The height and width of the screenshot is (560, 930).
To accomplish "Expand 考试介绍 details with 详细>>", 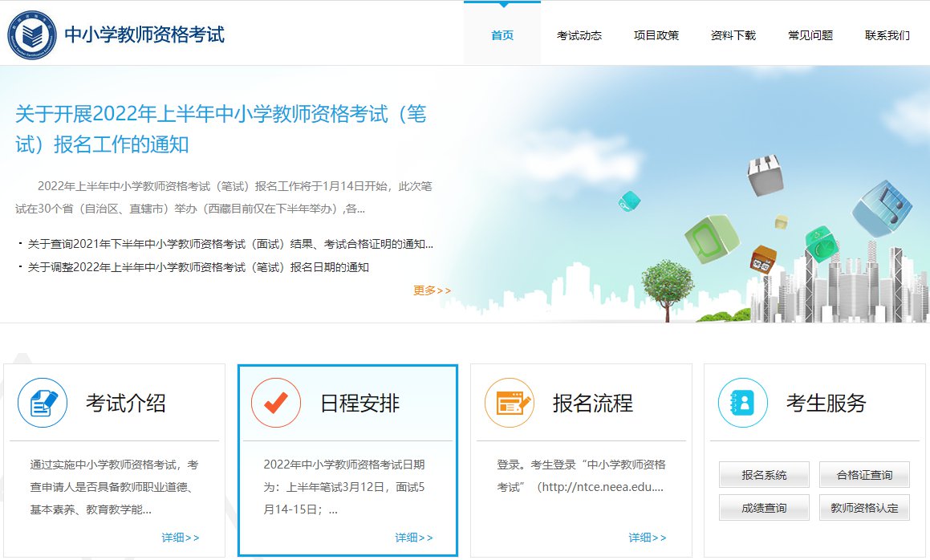I will pyautogui.click(x=181, y=538).
